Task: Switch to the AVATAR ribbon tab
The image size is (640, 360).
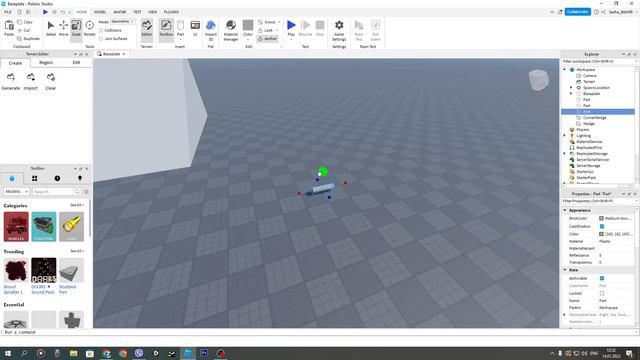Action: pyautogui.click(x=120, y=12)
